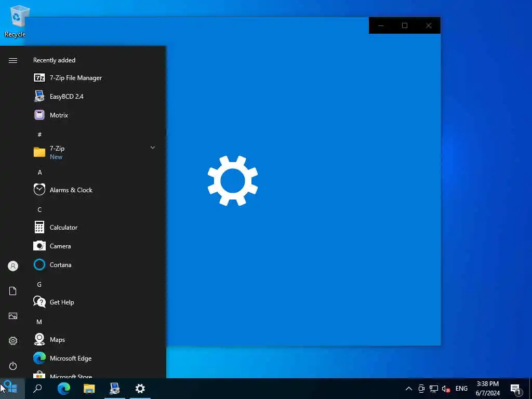Open user account icon in Start sidebar
The image size is (532, 399).
[13, 265]
